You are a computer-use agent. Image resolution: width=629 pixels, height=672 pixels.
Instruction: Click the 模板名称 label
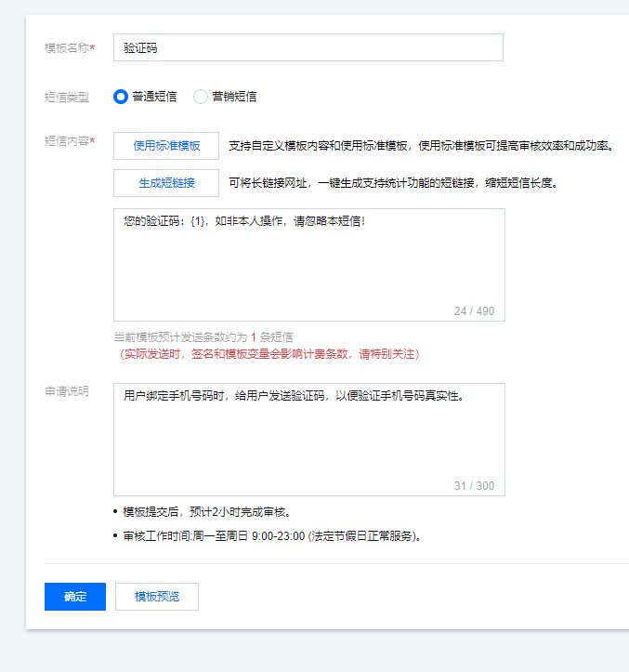click(x=70, y=48)
